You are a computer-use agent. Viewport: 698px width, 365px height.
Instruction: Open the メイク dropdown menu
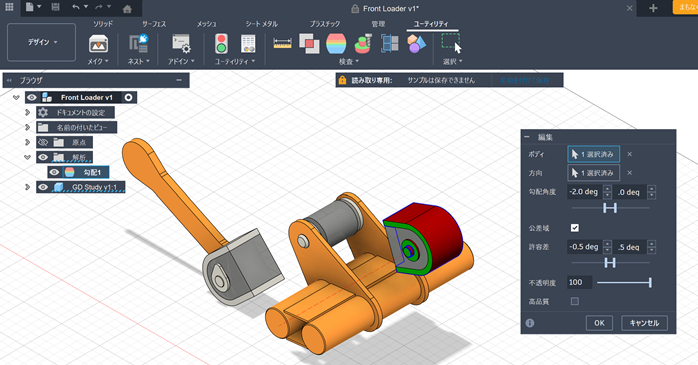point(98,61)
